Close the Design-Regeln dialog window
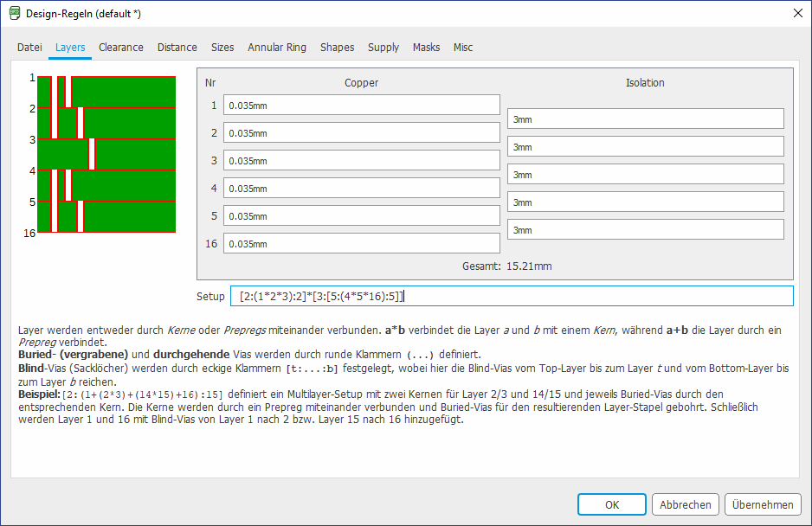812x526 pixels. [797, 14]
